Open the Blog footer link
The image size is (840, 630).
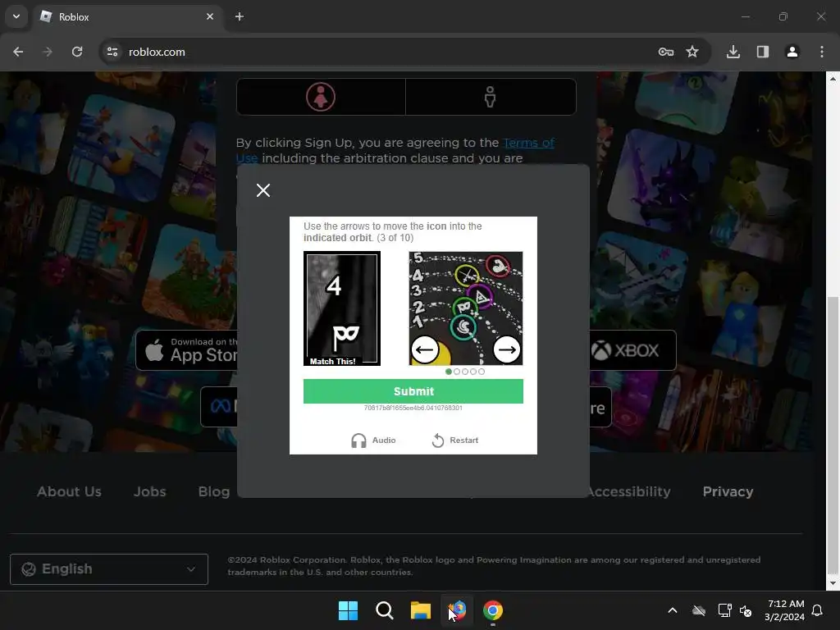pos(214,491)
